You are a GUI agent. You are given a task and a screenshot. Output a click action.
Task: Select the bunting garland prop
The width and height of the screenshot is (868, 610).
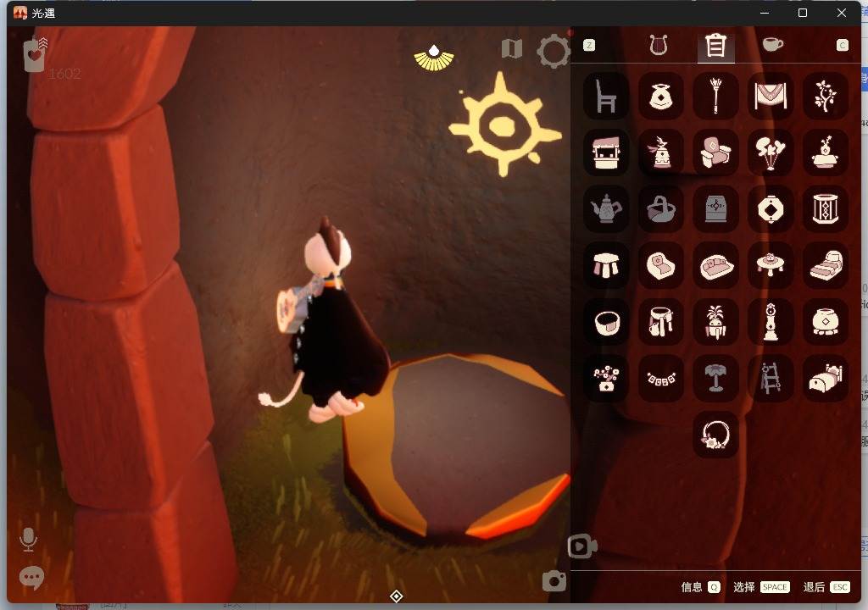point(661,378)
